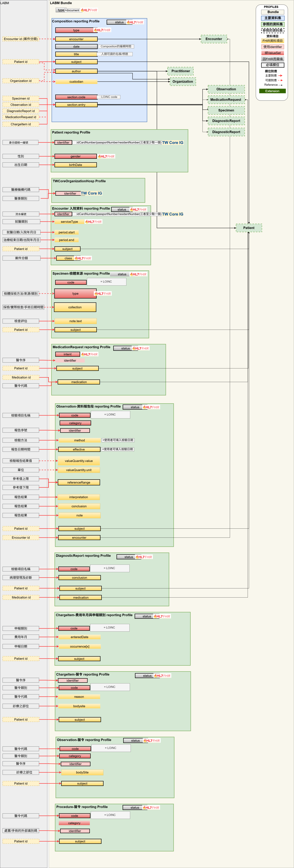Click the 綁ValueSet legend swatch
This screenshot has width=294, height=868.
point(273,53)
